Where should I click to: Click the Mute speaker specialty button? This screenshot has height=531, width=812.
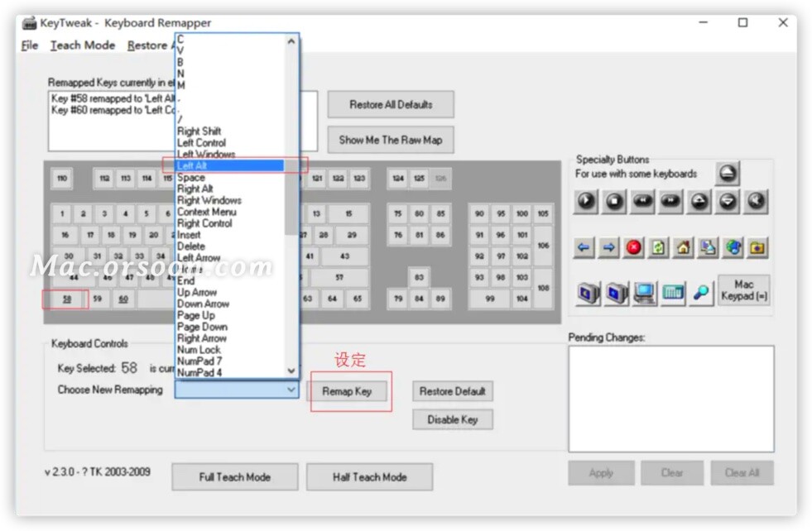[756, 201]
